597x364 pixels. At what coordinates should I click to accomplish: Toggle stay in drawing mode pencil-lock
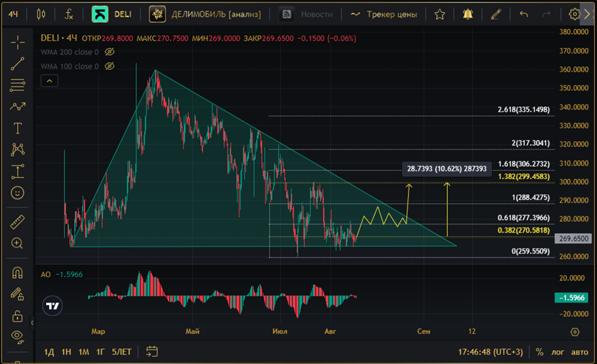tap(17, 294)
